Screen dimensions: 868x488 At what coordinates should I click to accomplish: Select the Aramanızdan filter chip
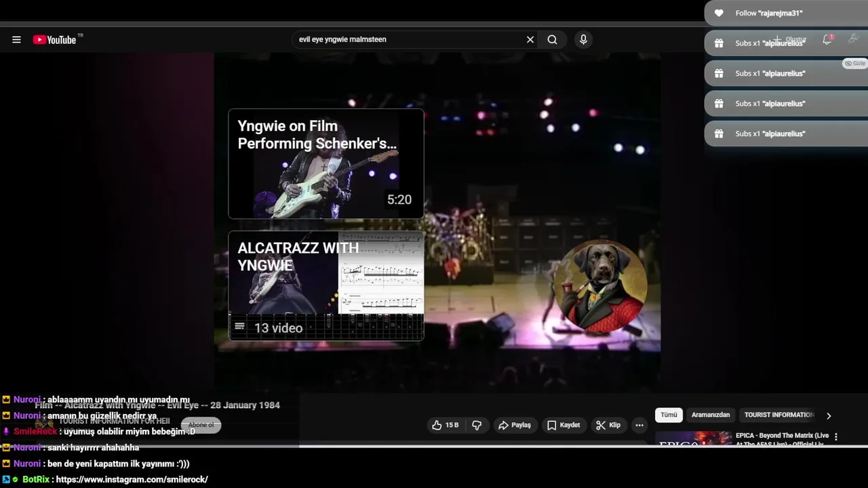(x=711, y=415)
